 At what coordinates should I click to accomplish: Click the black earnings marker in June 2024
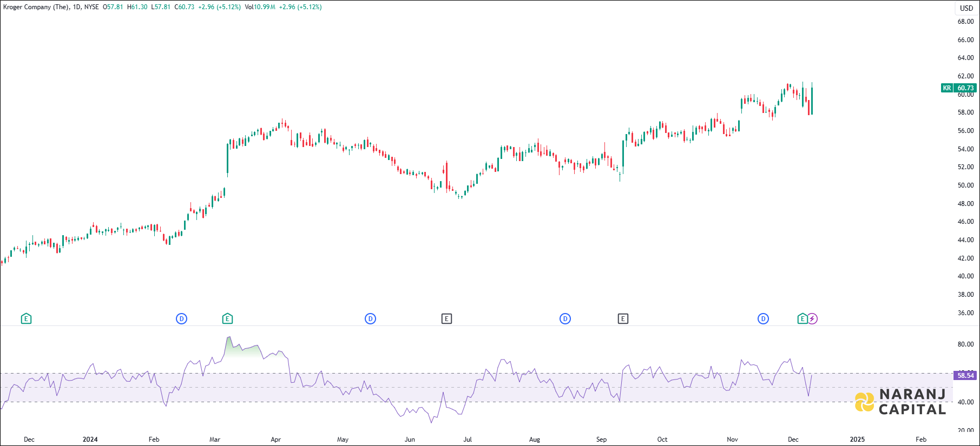[x=446, y=319]
